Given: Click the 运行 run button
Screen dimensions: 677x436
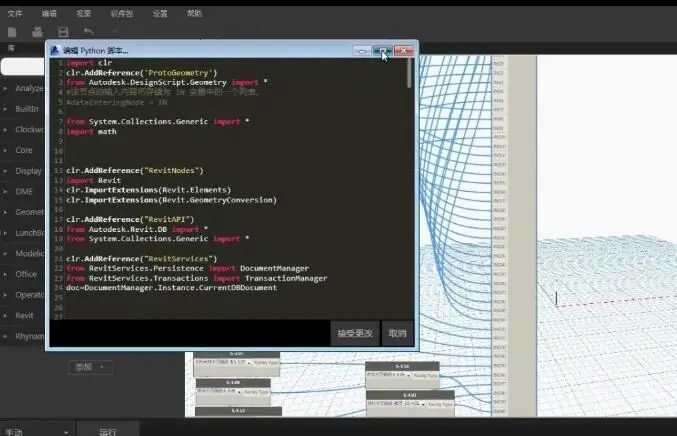Looking at the screenshot, I should [108, 432].
